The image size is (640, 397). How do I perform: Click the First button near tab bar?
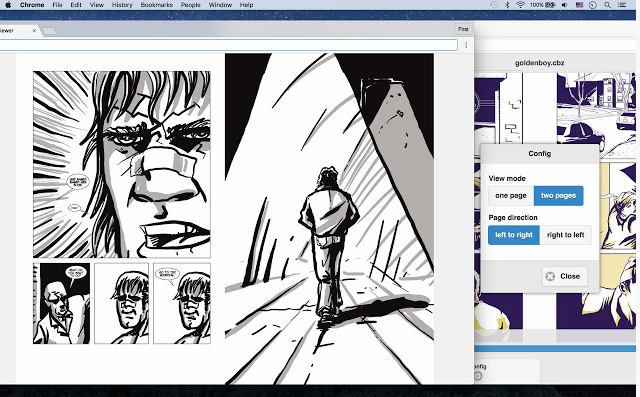pyautogui.click(x=463, y=29)
